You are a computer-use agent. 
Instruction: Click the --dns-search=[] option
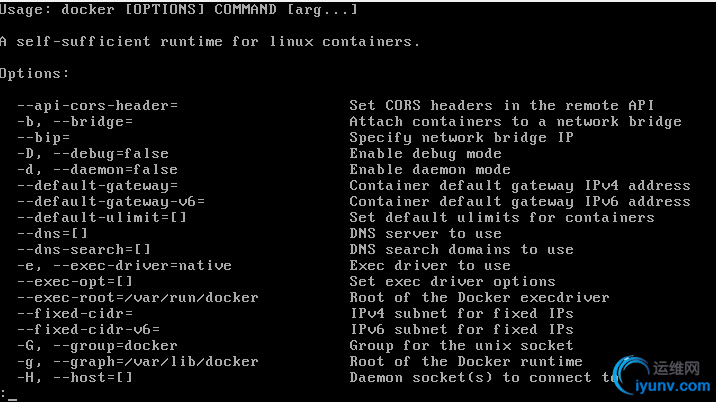(84, 249)
